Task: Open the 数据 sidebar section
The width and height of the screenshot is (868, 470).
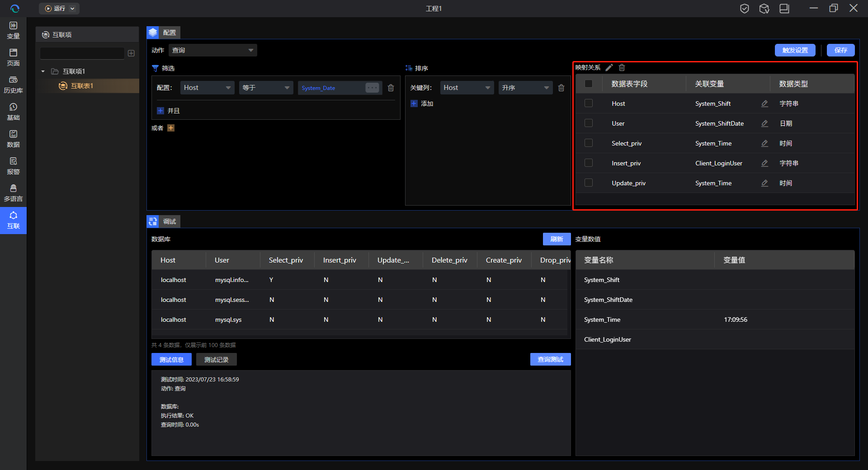Action: pos(13,139)
